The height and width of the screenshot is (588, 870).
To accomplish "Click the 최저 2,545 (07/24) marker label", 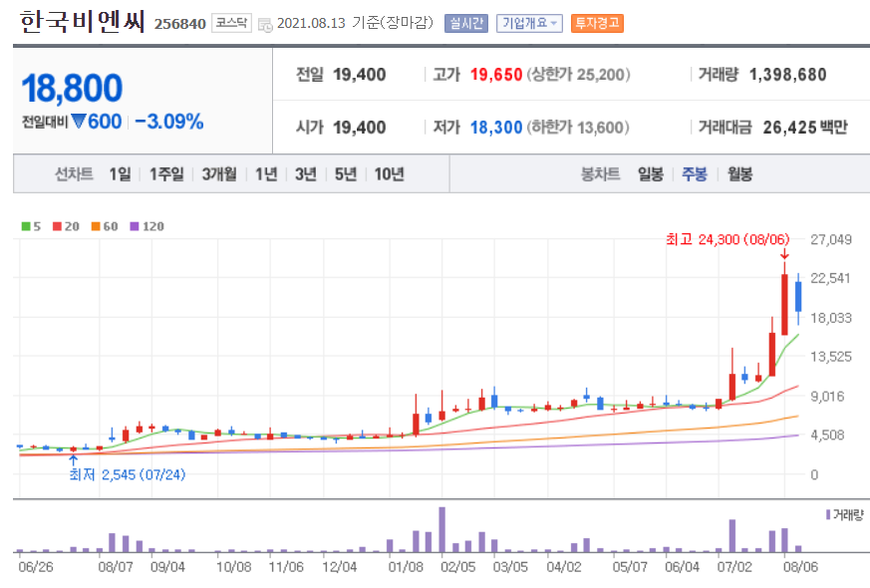I will pos(127,474).
